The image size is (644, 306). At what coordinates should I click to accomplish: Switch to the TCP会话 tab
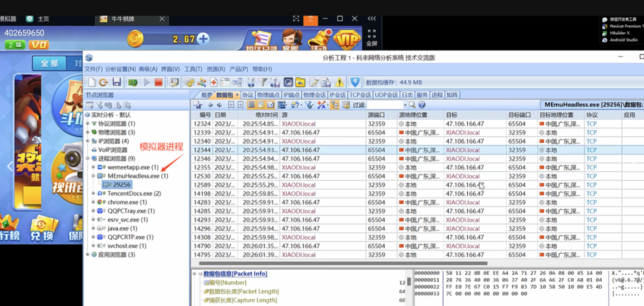[360, 95]
